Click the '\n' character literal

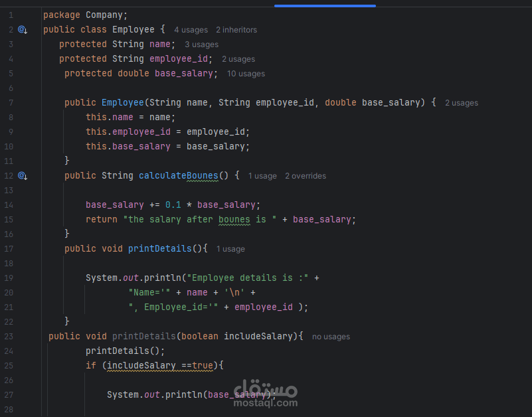coord(234,292)
